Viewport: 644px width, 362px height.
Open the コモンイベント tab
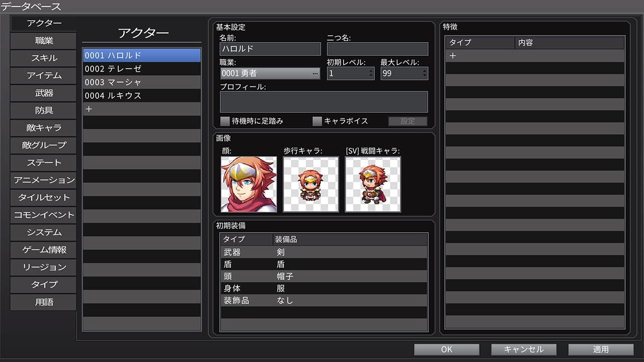44,215
